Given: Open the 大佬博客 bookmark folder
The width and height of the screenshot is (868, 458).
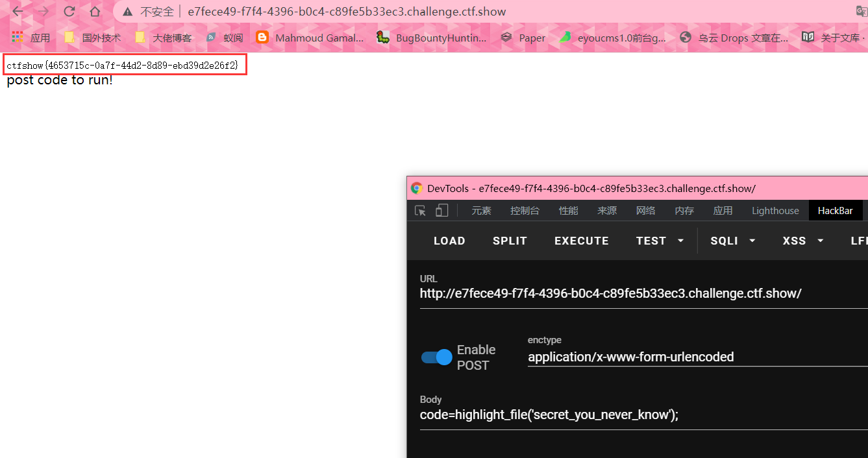Looking at the screenshot, I should tap(163, 38).
